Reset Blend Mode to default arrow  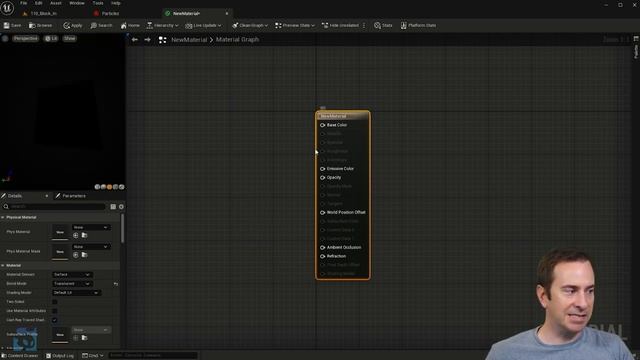point(116,284)
